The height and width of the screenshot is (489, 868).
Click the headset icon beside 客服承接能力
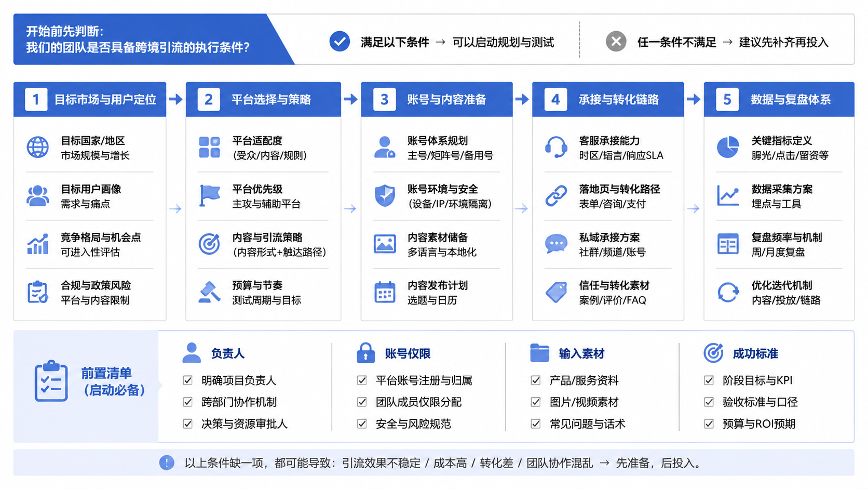[556, 148]
